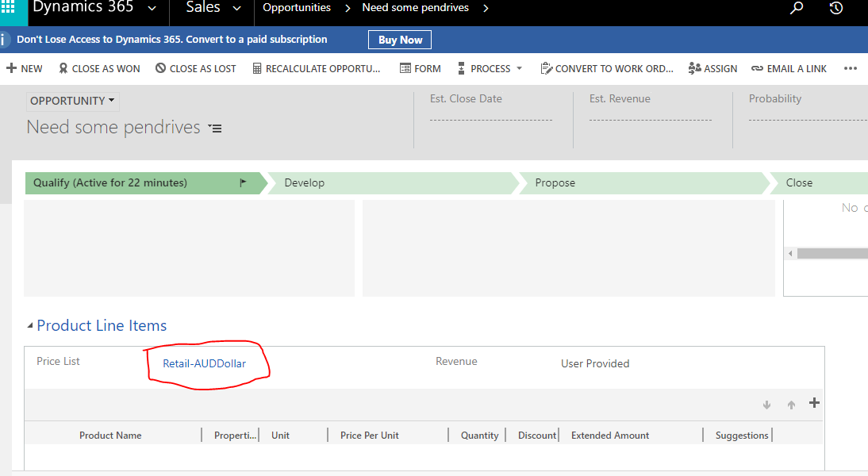Click the Quantity column header

(479, 436)
